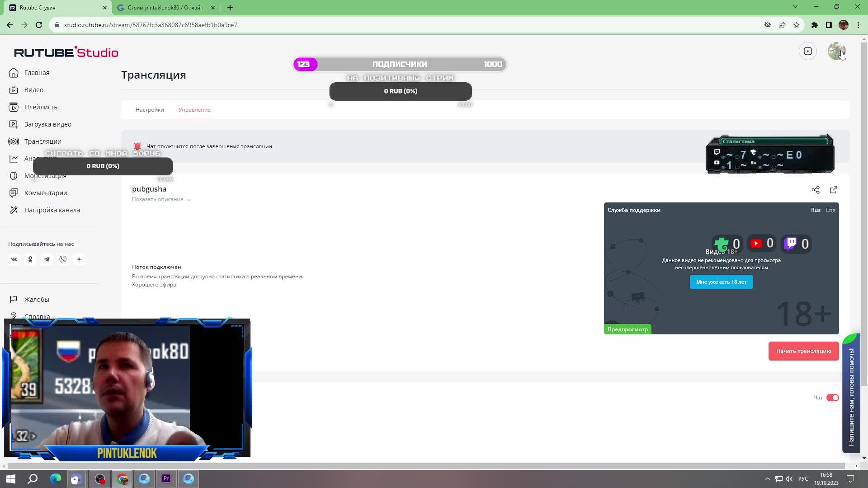Open the VK social link icon
868x488 pixels.
pyautogui.click(x=14, y=259)
